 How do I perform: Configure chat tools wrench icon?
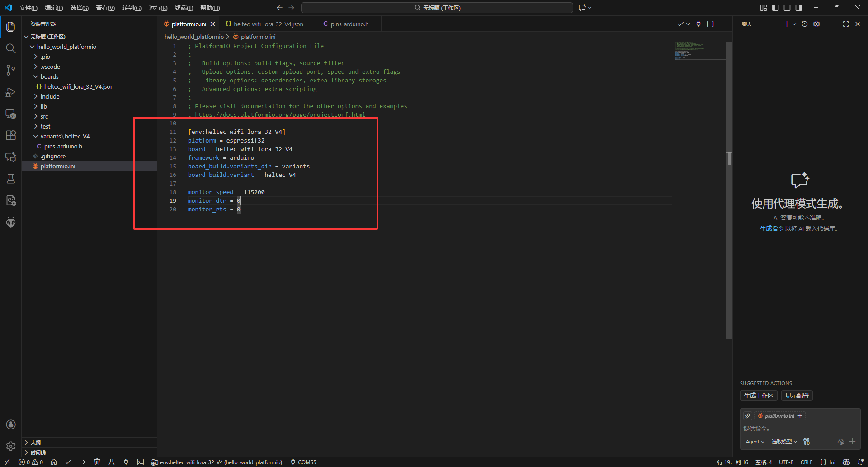point(807,442)
